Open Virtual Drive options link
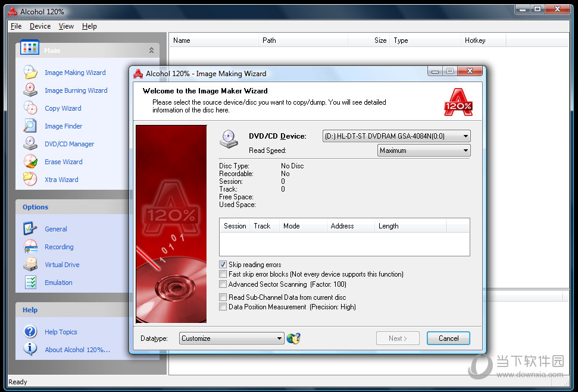 [62, 265]
